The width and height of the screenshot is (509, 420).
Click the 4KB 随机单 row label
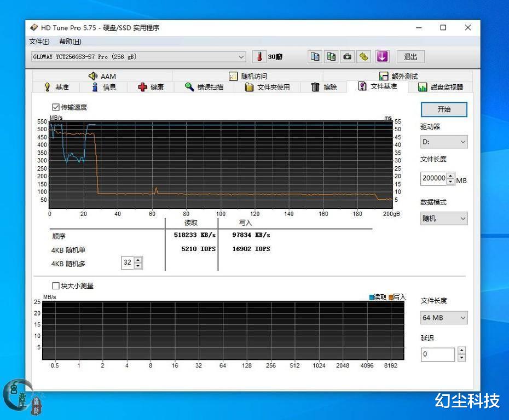pyautogui.click(x=68, y=250)
